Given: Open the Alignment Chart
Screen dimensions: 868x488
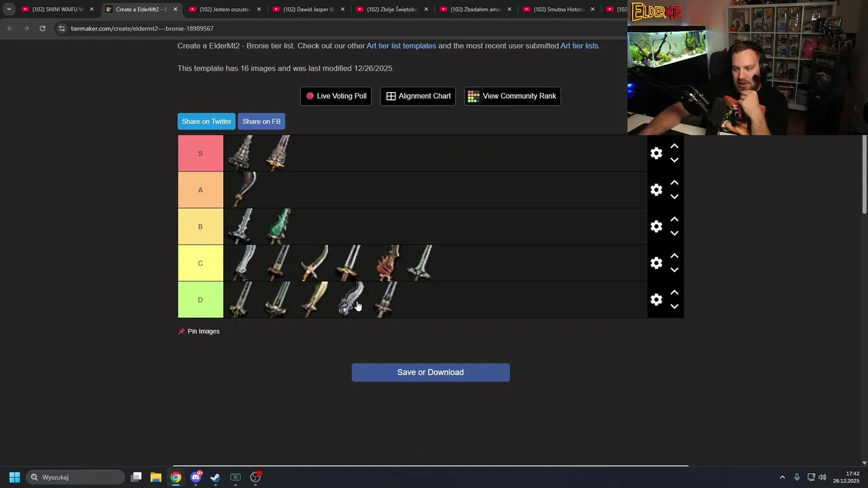Looking at the screenshot, I should pos(418,96).
